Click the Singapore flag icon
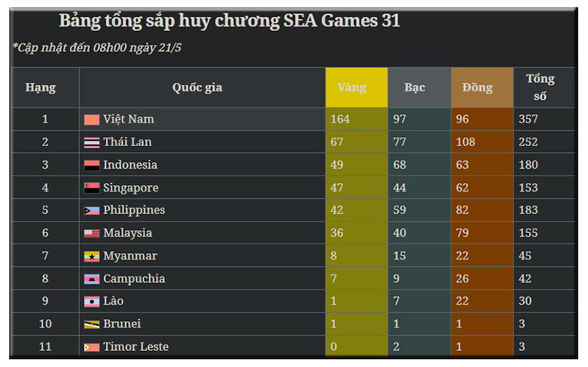Image resolution: width=588 pixels, height=367 pixels. [91, 188]
